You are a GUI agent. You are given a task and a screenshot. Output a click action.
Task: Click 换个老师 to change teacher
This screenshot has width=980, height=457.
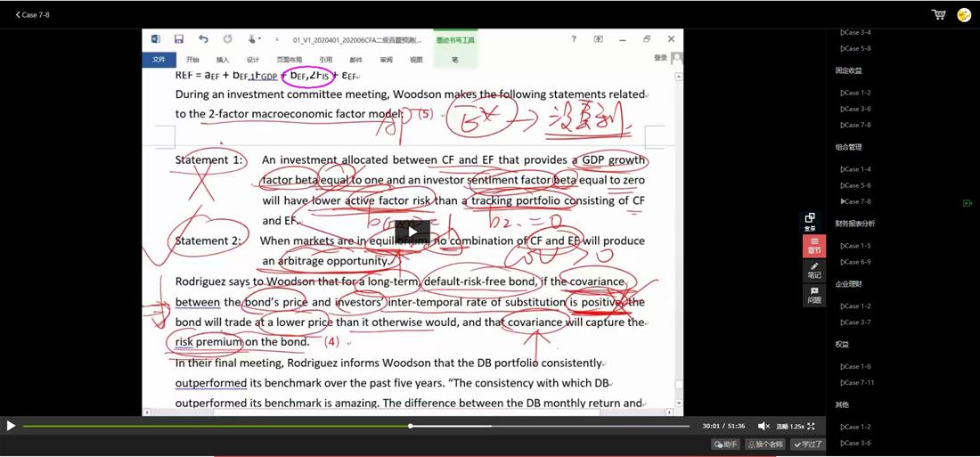(764, 444)
